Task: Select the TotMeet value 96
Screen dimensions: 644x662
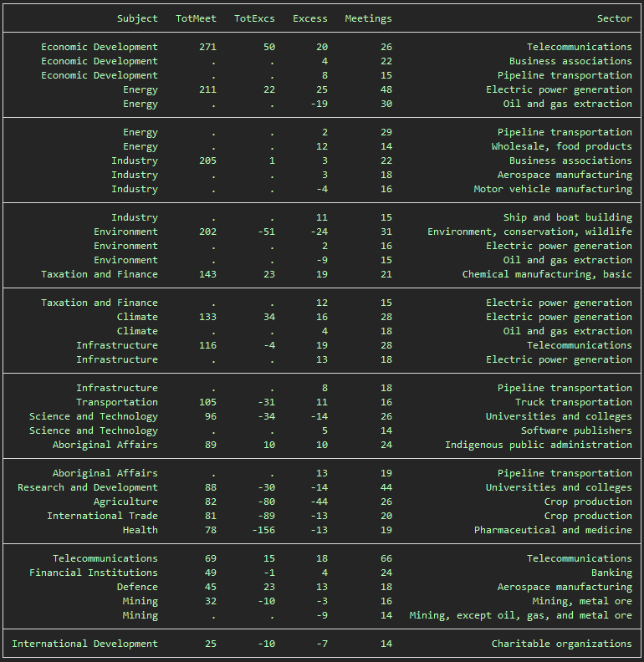Action: pos(211,416)
